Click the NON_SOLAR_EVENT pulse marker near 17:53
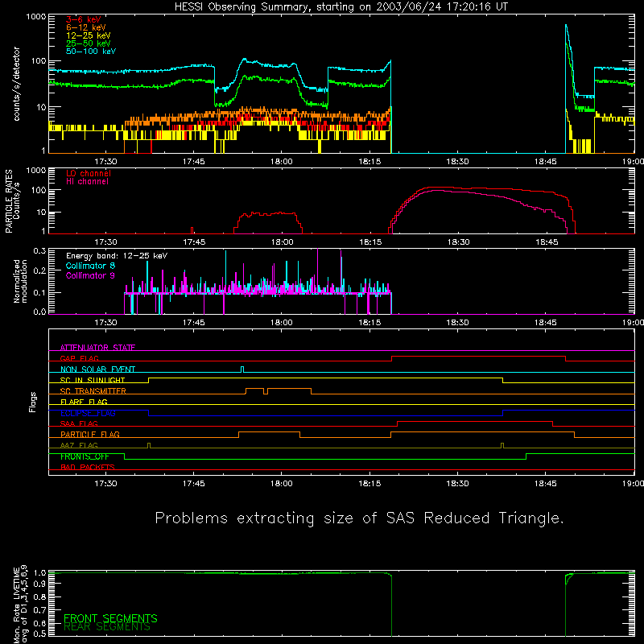The image size is (644, 644). pyautogui.click(x=242, y=369)
